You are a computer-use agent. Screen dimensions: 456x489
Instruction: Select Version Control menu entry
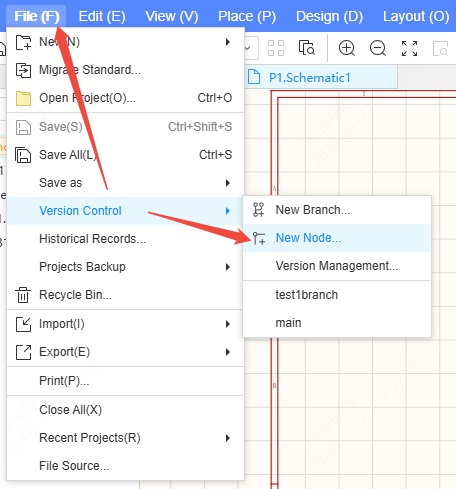(x=125, y=211)
